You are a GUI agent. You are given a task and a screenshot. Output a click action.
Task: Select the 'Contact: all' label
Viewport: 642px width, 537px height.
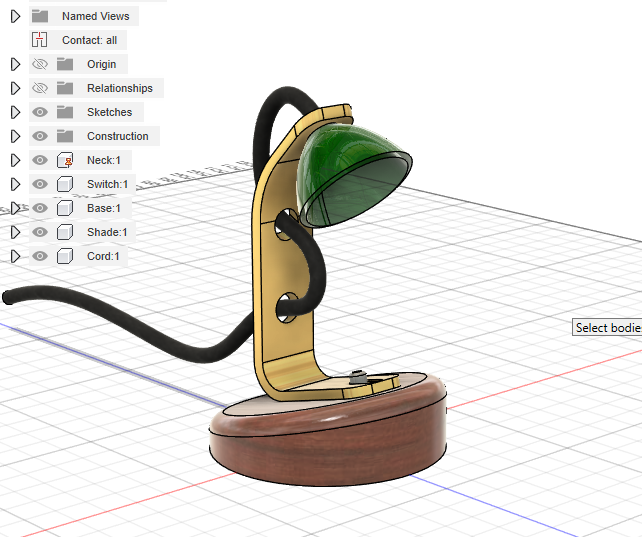click(89, 40)
